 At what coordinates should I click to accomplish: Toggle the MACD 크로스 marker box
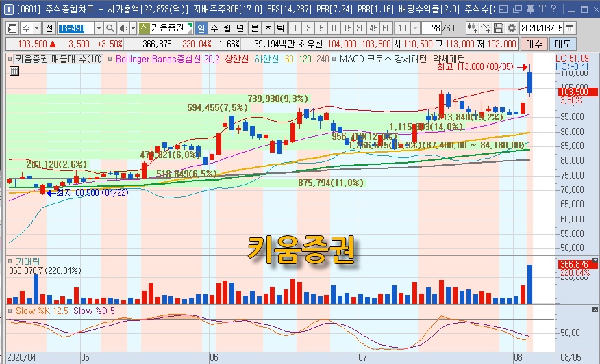(x=334, y=60)
